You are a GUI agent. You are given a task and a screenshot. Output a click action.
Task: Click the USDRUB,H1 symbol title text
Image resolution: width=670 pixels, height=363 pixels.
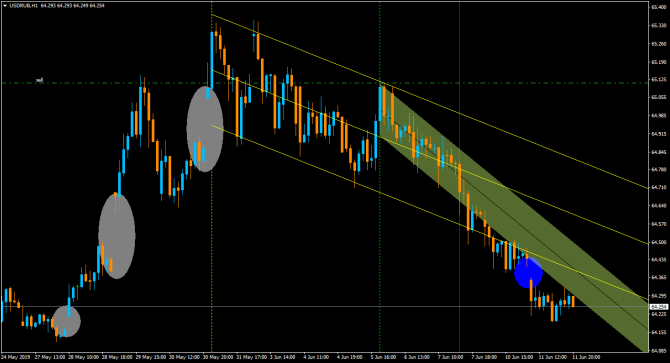(x=24, y=6)
